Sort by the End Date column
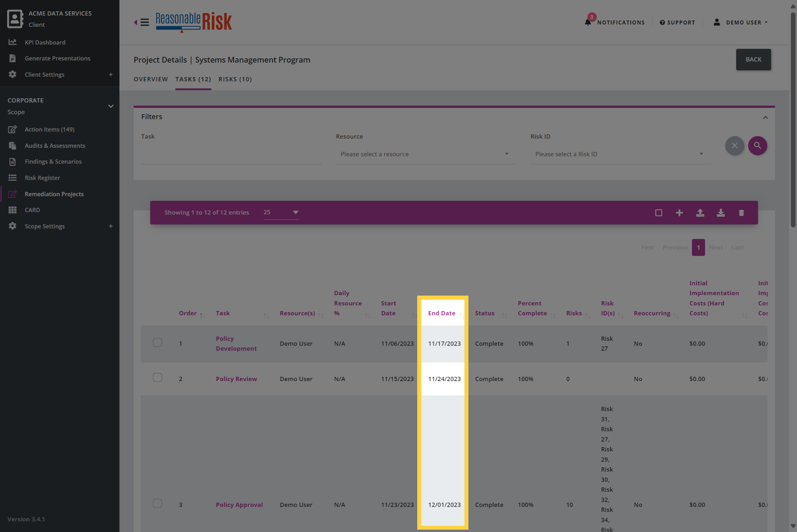 (x=442, y=313)
